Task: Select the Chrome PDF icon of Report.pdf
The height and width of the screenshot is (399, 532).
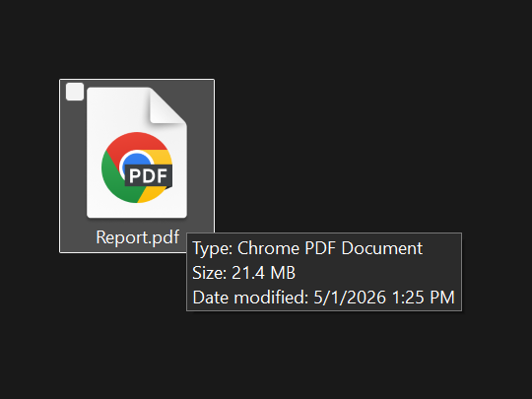Action: click(x=137, y=153)
